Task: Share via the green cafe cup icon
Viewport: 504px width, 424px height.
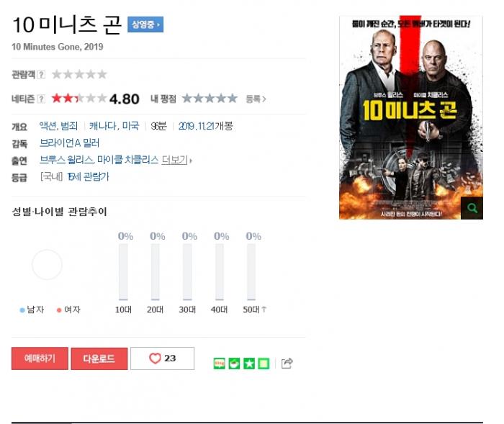Action: point(234,364)
